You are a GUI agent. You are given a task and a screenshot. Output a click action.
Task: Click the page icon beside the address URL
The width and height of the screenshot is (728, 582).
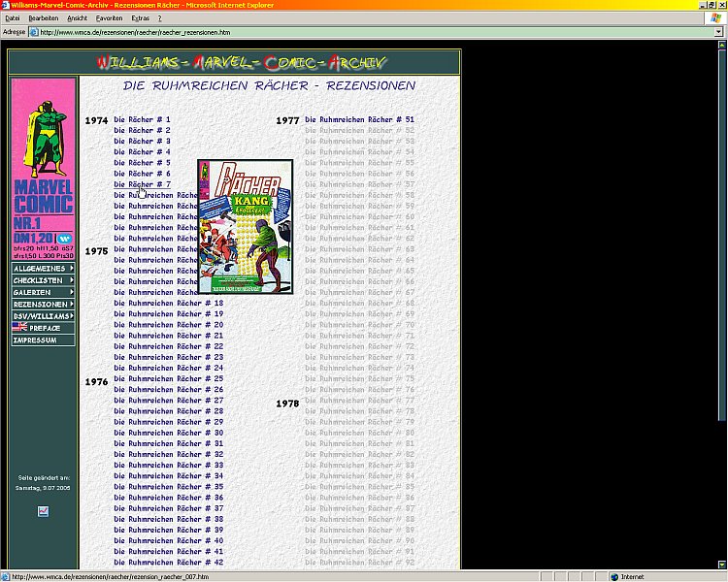34,32
